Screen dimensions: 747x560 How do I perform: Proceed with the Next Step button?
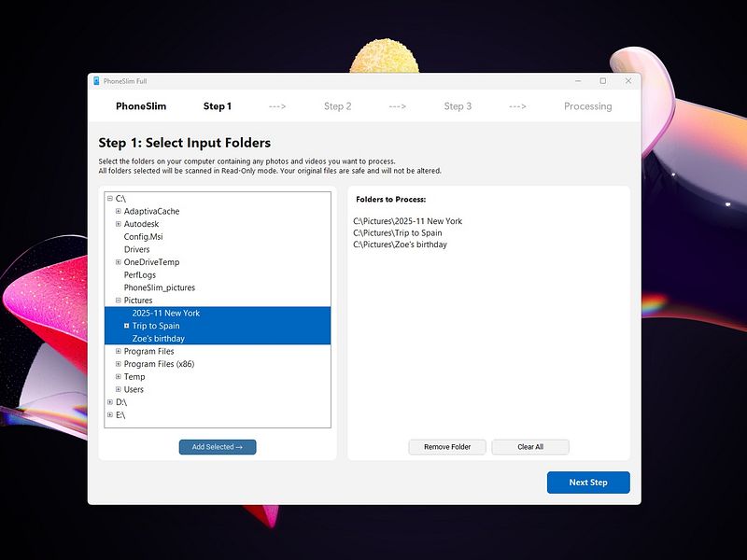pyautogui.click(x=588, y=483)
